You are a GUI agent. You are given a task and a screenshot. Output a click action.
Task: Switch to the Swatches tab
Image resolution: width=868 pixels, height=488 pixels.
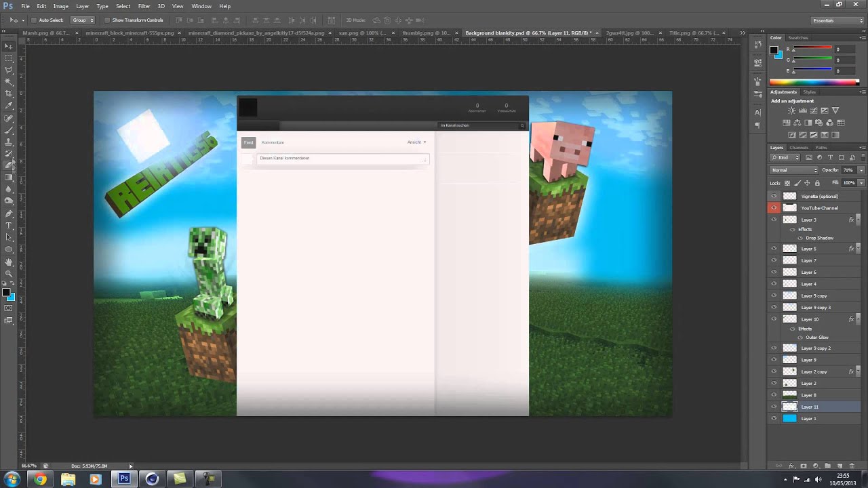[x=798, y=38]
